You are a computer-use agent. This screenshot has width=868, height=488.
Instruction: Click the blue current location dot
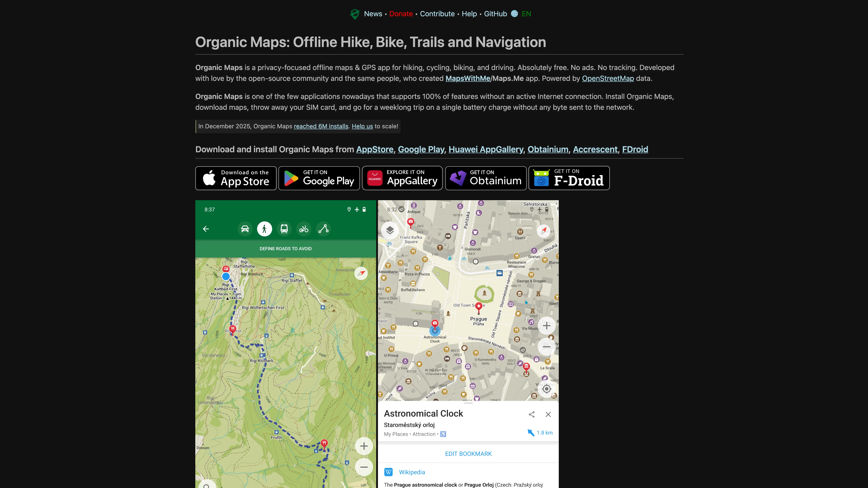point(226,277)
